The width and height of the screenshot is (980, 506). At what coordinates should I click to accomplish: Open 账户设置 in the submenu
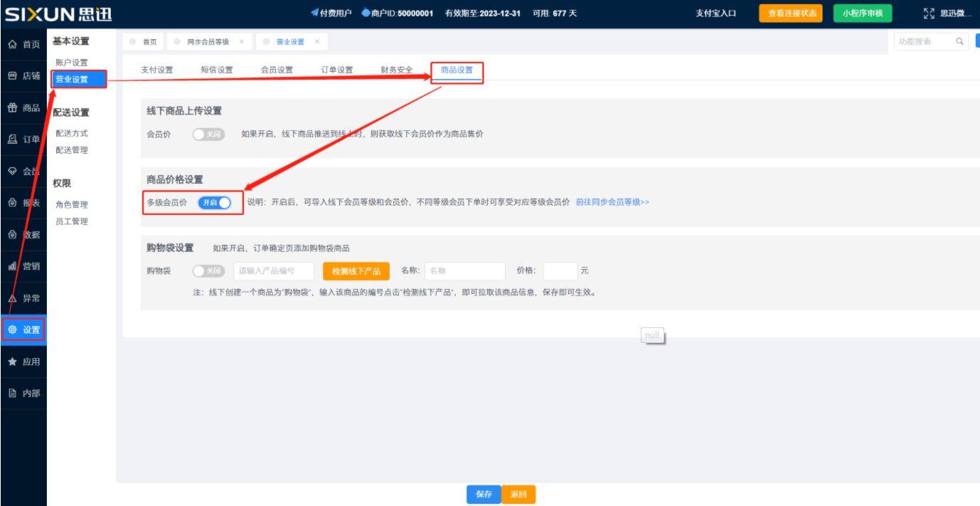pyautogui.click(x=72, y=63)
